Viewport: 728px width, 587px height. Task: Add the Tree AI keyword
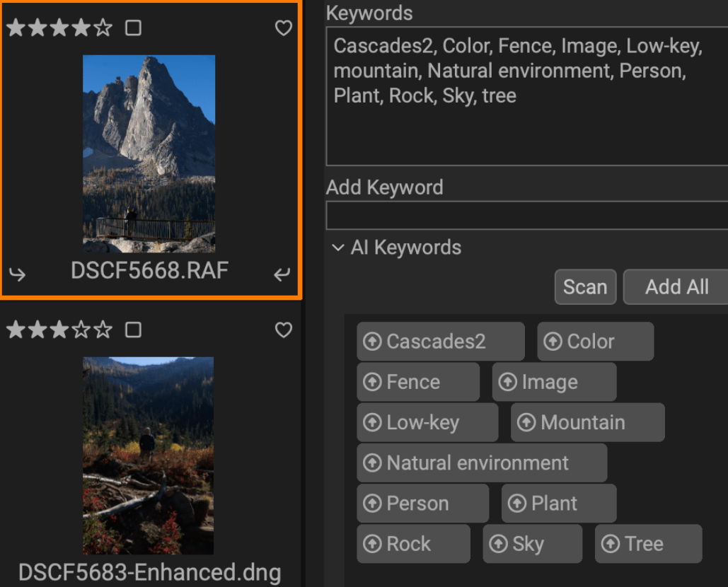click(x=649, y=544)
